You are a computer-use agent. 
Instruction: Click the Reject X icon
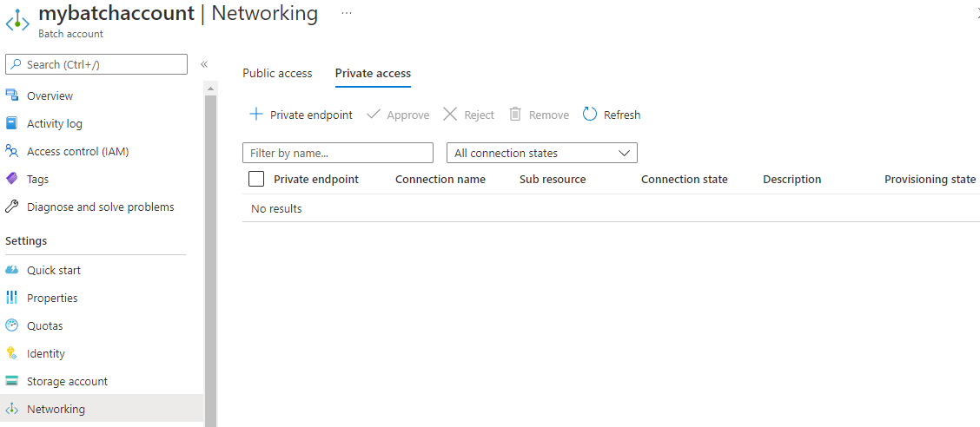[x=450, y=115]
